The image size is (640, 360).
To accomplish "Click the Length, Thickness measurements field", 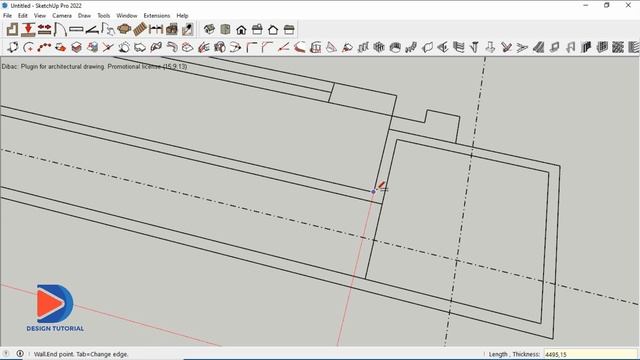I will pyautogui.click(x=591, y=354).
